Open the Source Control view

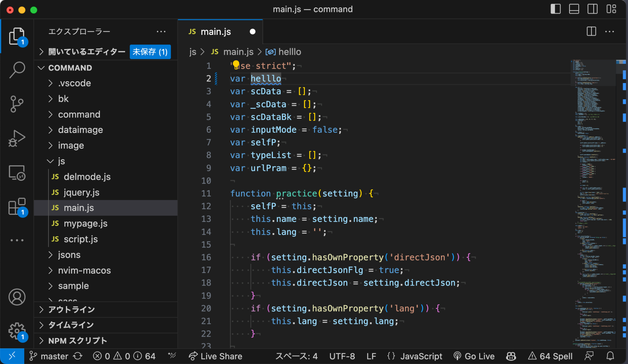[17, 104]
